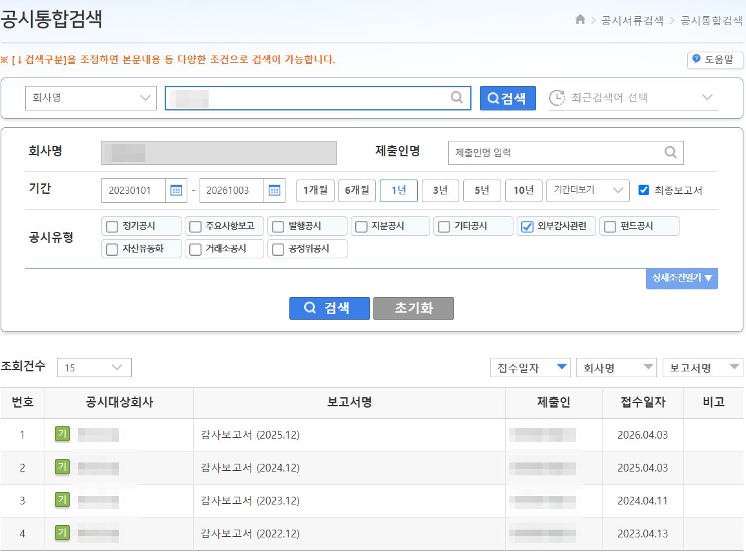Expand 상세조건열기 detailed conditions
Image resolution: width=746 pixels, height=560 pixels.
(x=682, y=278)
